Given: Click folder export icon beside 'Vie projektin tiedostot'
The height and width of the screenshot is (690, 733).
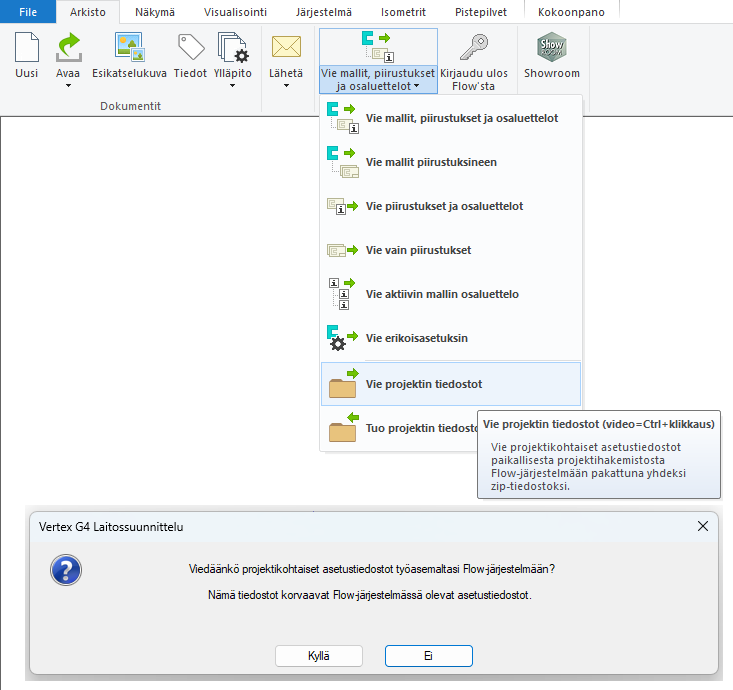Looking at the screenshot, I should coord(343,383).
